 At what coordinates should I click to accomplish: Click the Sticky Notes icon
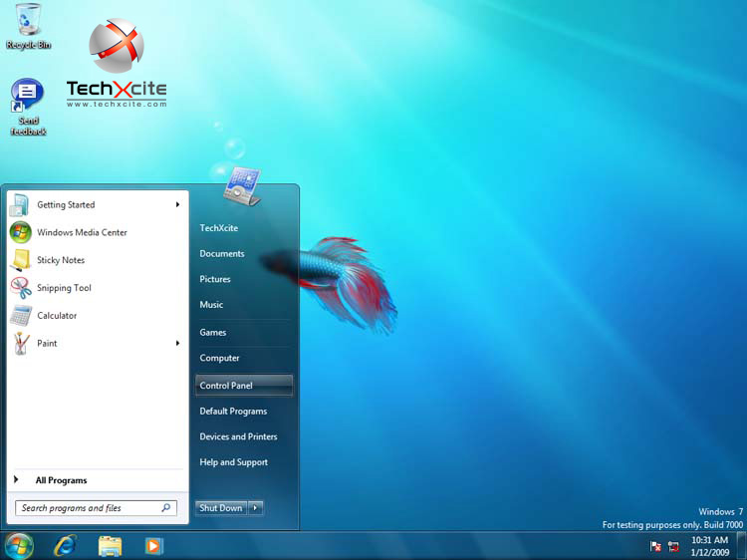point(21,260)
